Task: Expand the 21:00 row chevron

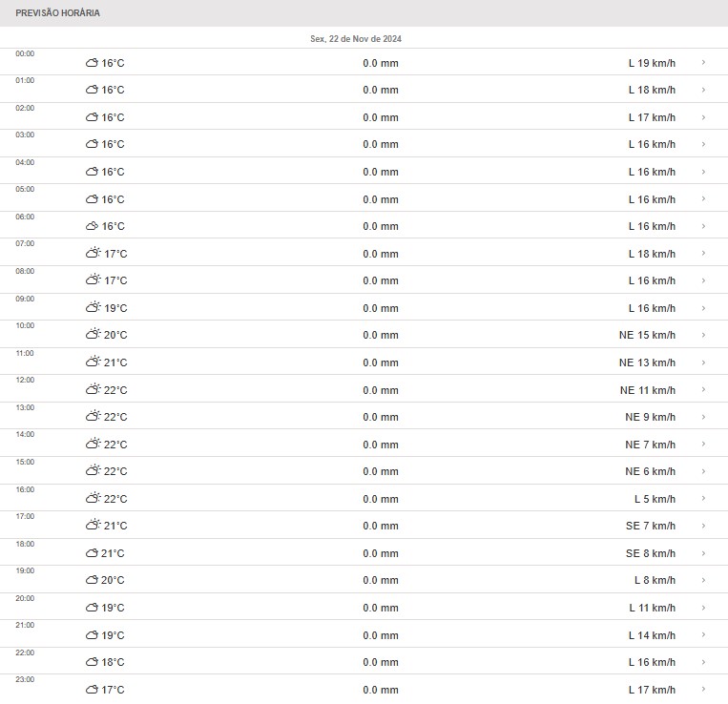Action: coord(703,635)
